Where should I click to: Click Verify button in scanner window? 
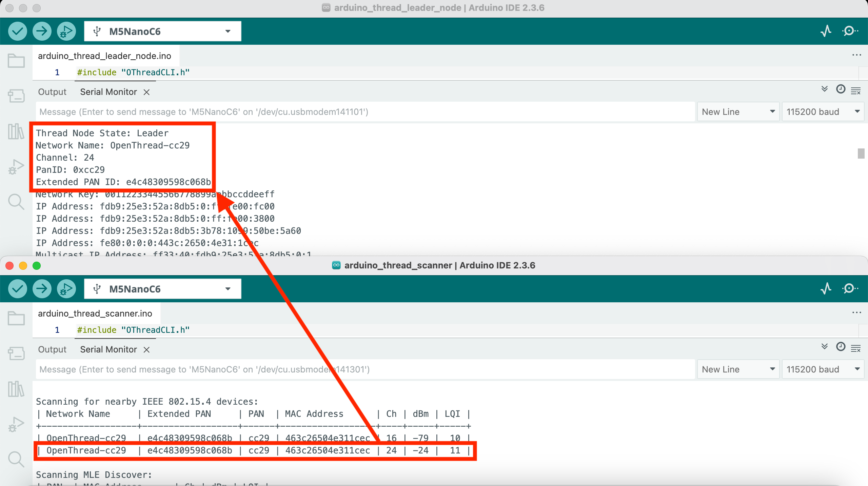[17, 289]
